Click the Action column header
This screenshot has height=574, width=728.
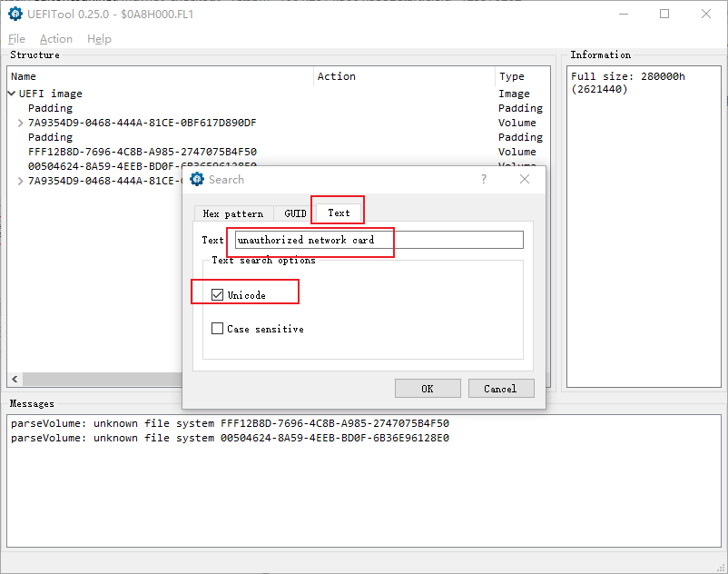click(x=404, y=76)
